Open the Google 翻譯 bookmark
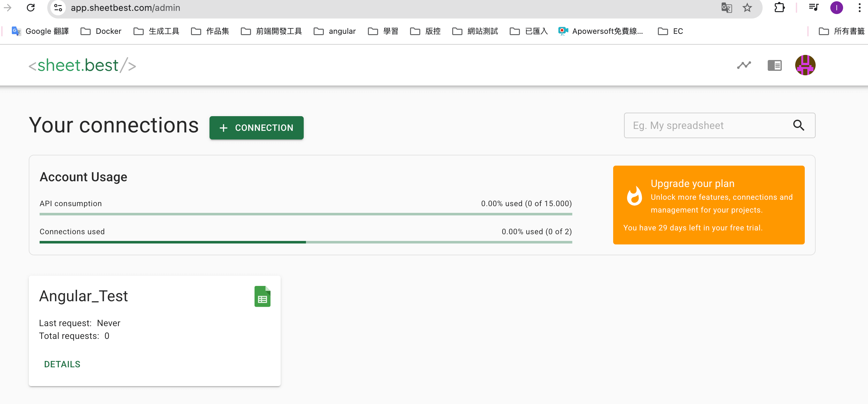Viewport: 868px width, 404px height. [40, 31]
